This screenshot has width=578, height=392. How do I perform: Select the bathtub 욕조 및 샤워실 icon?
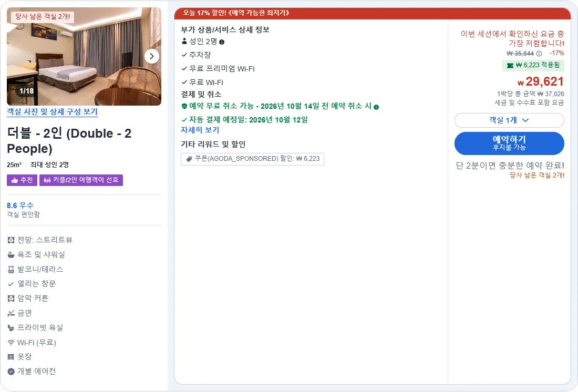point(11,255)
